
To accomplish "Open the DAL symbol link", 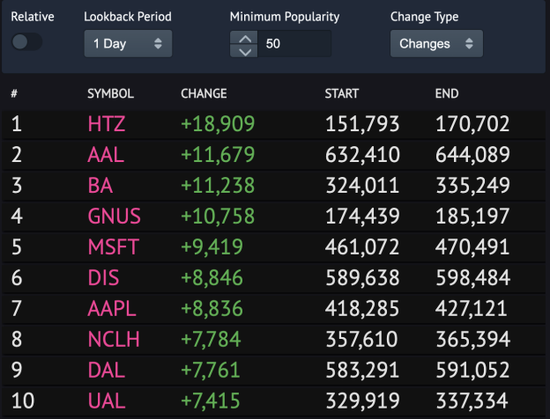I will coord(106,370).
